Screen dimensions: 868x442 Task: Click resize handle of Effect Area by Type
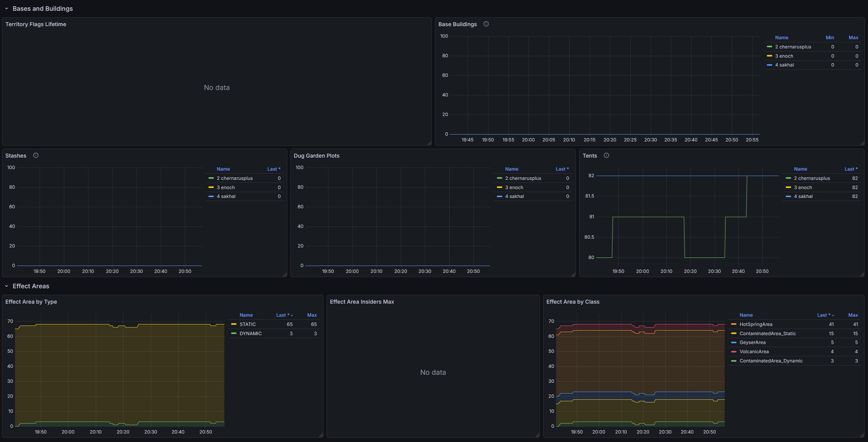coord(321,435)
